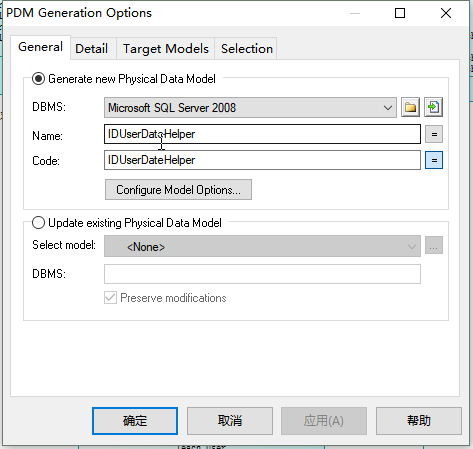Switch to the Detail tab
This screenshot has width=473, height=449.
92,49
